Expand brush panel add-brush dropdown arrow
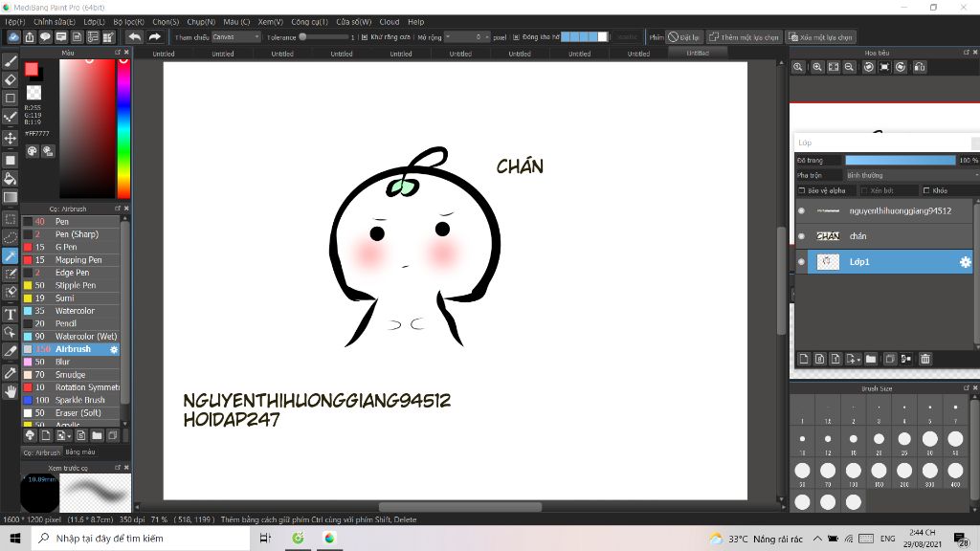The image size is (980, 551). [x=69, y=436]
